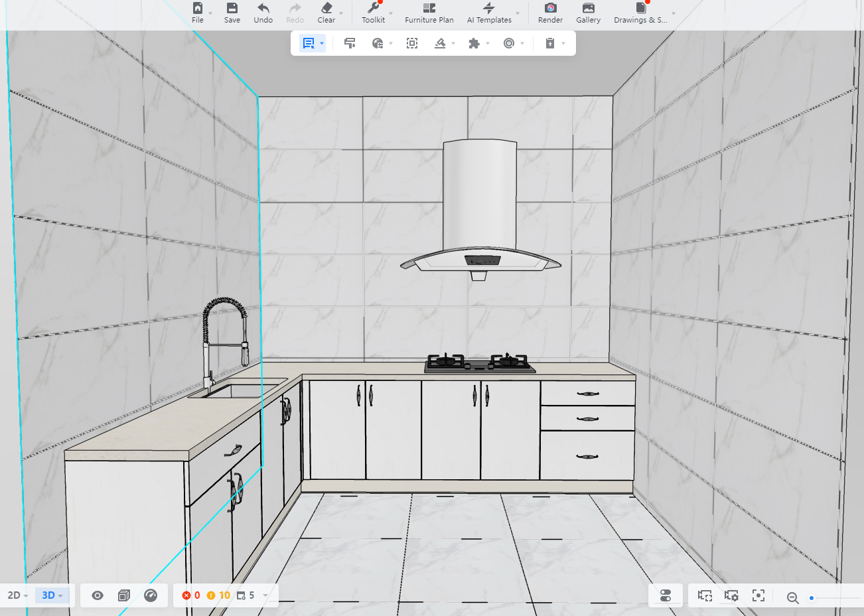Toggle visibility with the eye icon

point(98,595)
